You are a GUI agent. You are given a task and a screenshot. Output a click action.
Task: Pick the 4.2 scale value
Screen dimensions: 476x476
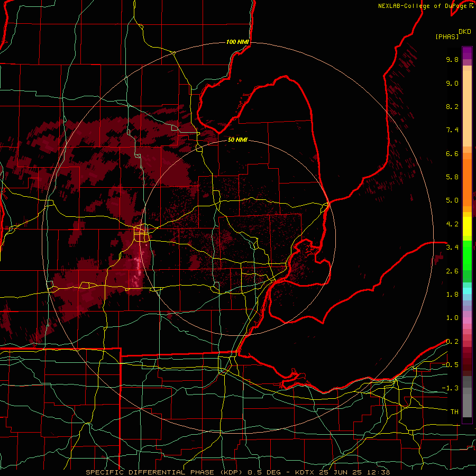coord(452,224)
